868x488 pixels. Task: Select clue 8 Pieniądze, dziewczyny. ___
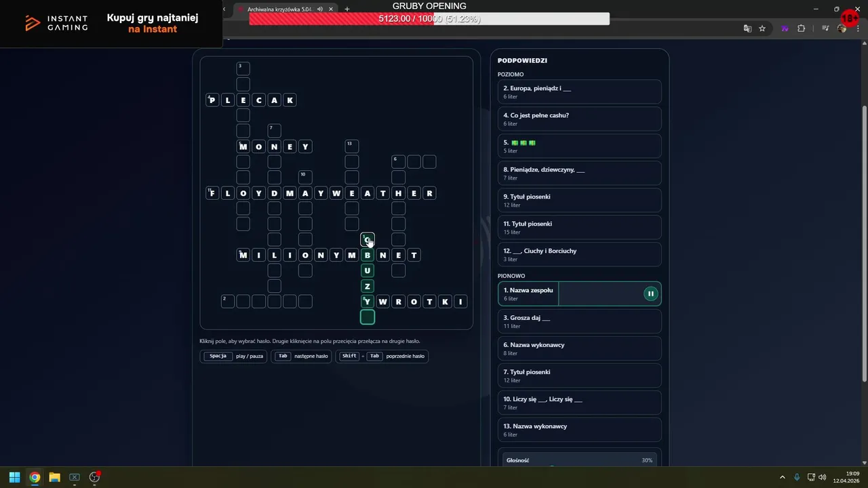579,174
